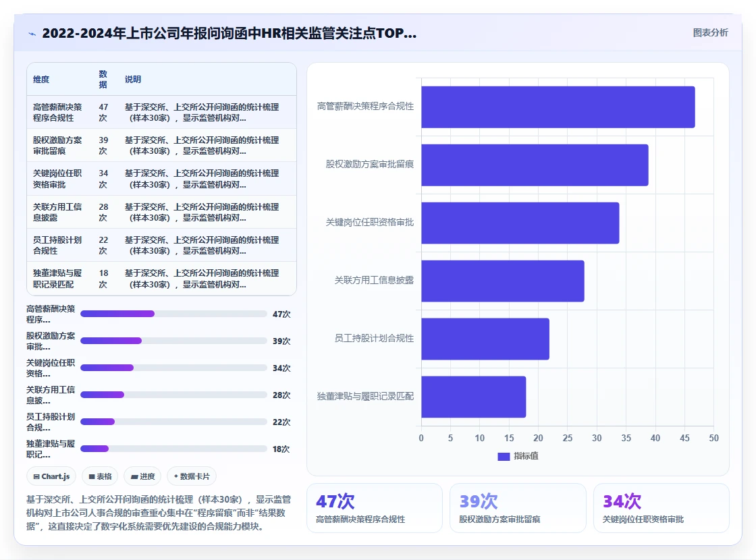
Task: Click the 图表分析 label in header
Action: pyautogui.click(x=710, y=33)
